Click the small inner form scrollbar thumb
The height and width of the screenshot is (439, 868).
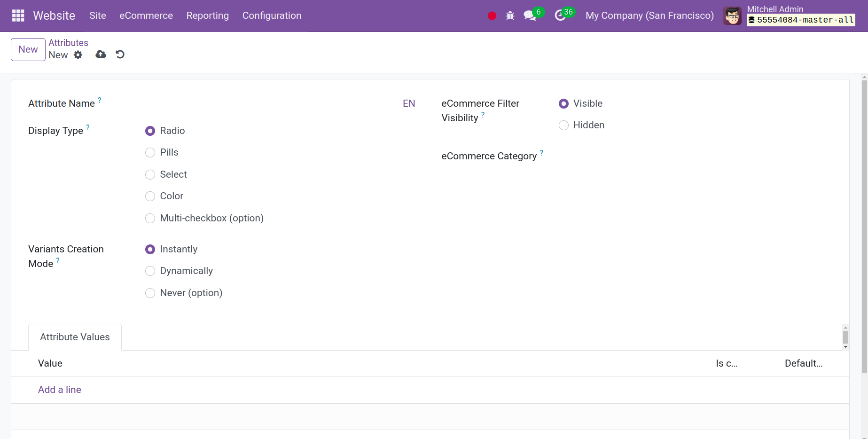tap(845, 337)
